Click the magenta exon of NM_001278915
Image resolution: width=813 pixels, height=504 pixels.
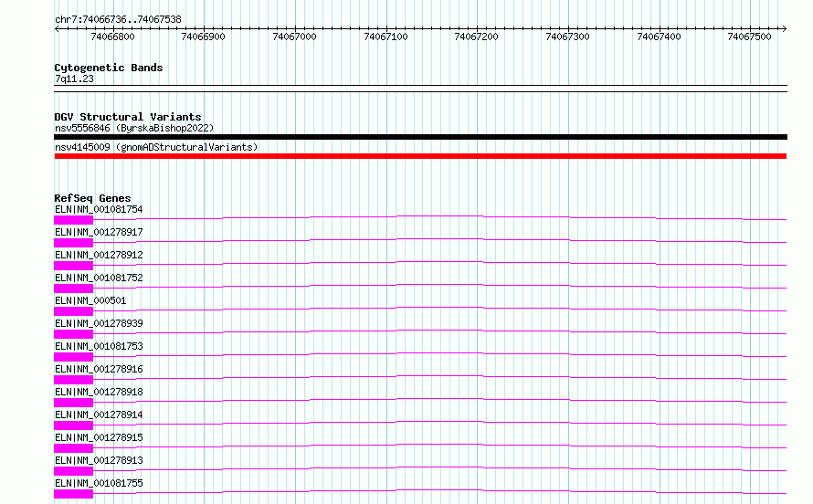pyautogui.click(x=74, y=448)
